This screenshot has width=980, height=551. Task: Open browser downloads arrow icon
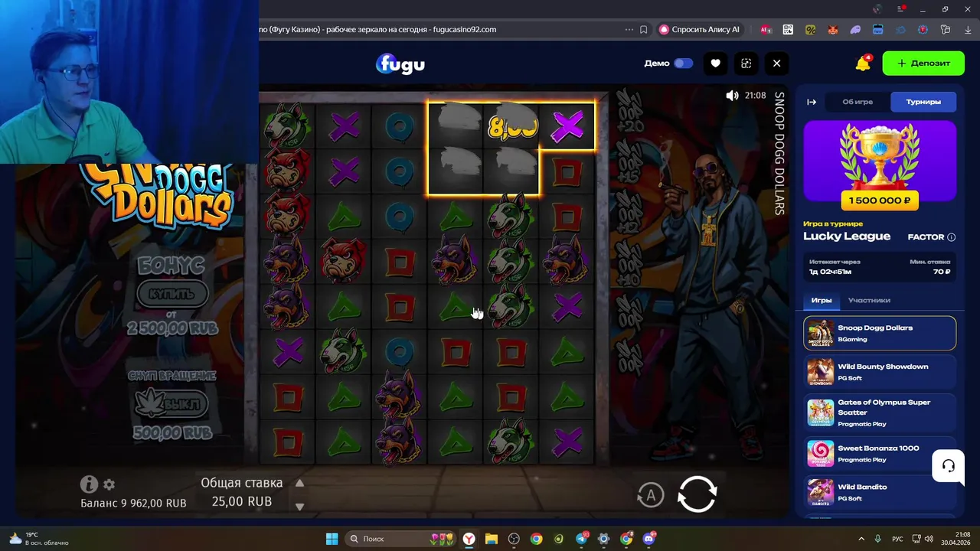(968, 30)
